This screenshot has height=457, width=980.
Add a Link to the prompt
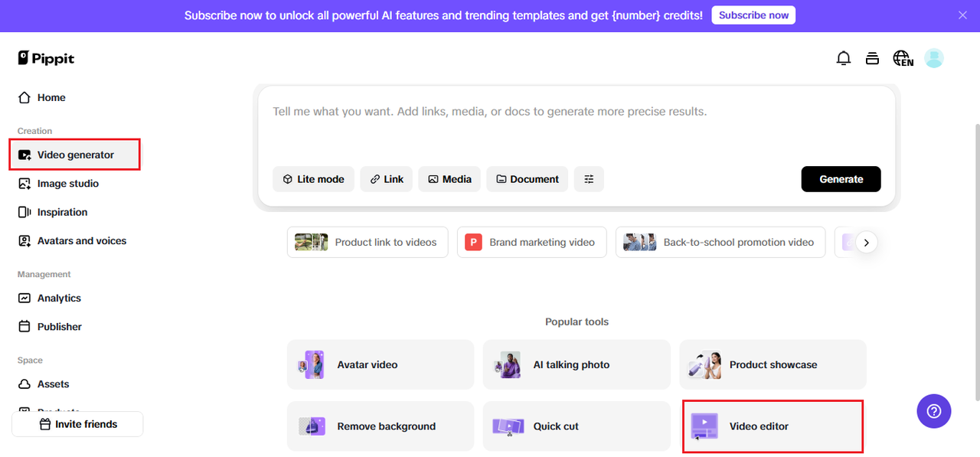point(387,179)
